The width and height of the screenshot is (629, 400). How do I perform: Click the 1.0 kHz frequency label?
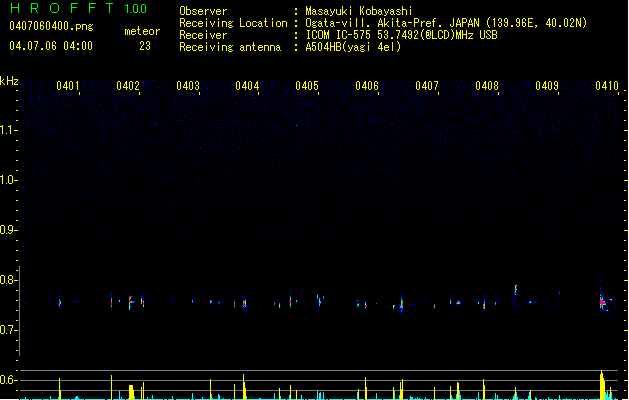click(8, 180)
